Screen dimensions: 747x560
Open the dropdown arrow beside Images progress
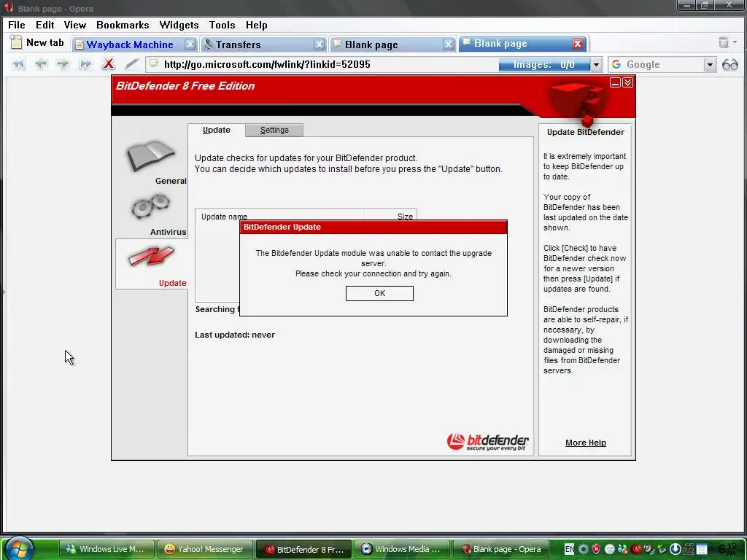pos(596,64)
